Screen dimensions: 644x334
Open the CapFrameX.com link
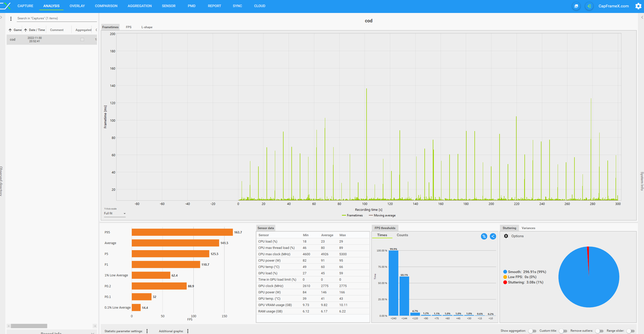tap(613, 6)
